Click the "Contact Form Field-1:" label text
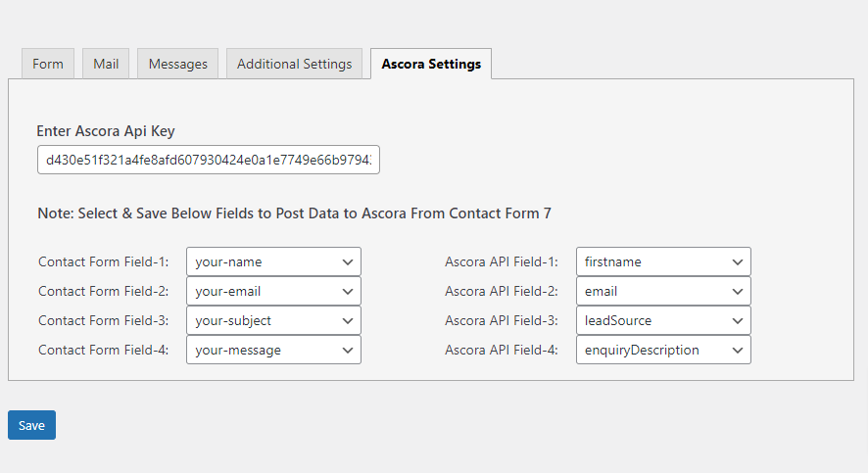 pos(104,262)
